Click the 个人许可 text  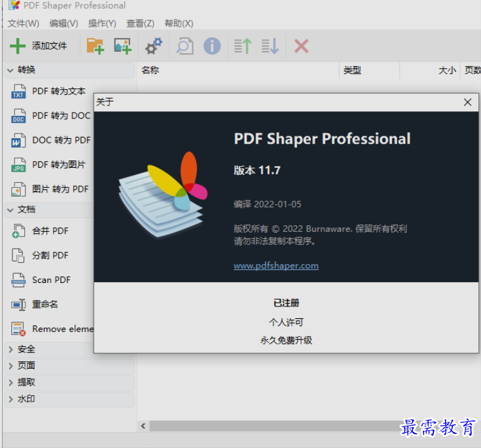coord(286,322)
